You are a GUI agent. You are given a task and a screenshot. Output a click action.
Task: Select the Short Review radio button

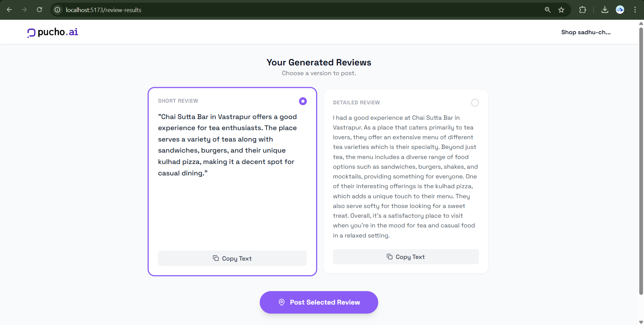tap(303, 101)
